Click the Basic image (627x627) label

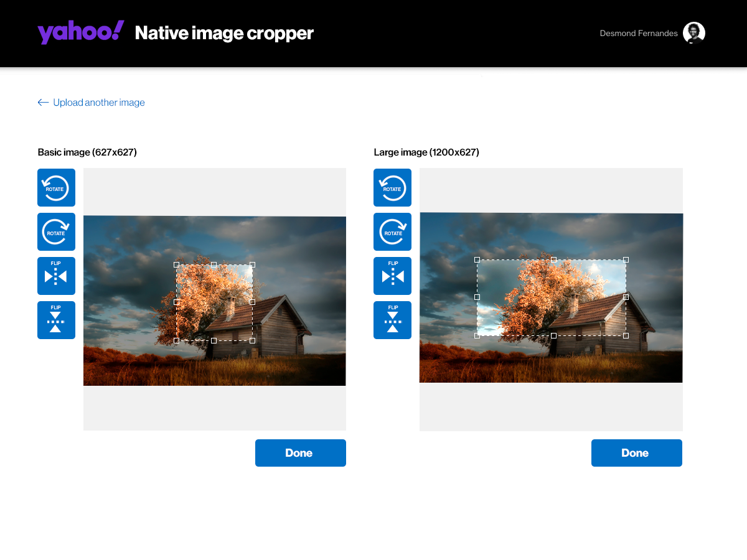[x=87, y=152]
